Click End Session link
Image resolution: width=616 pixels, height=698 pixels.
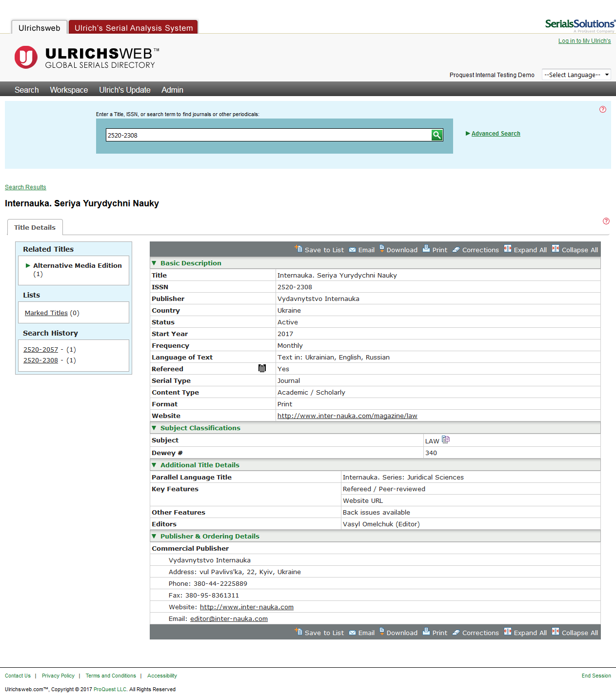tap(596, 676)
